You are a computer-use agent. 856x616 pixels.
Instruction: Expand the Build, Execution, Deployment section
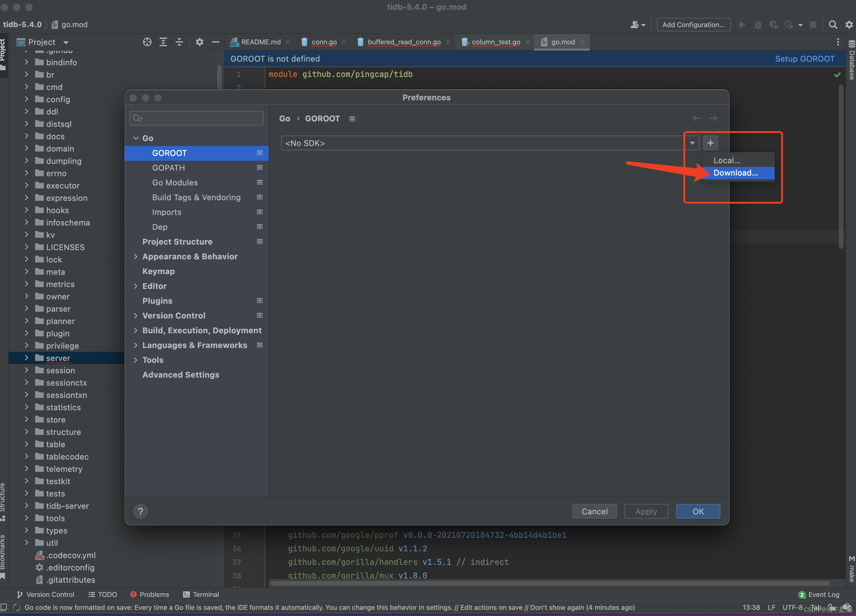click(x=136, y=330)
